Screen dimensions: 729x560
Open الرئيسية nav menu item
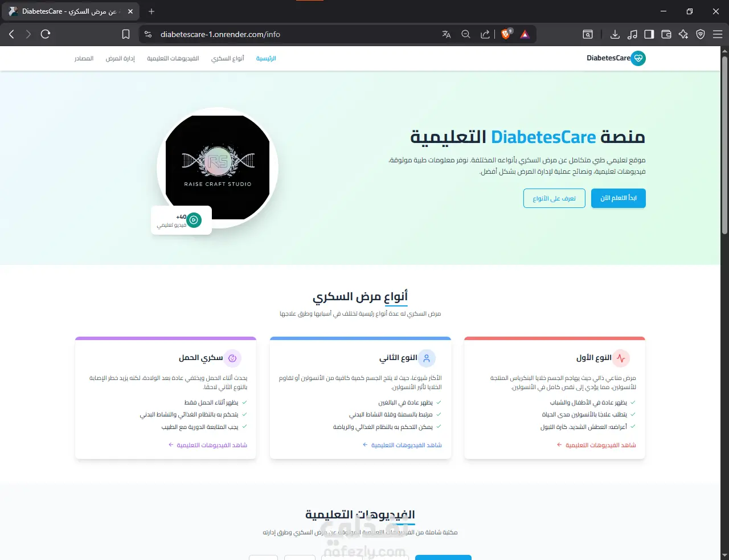tap(266, 59)
